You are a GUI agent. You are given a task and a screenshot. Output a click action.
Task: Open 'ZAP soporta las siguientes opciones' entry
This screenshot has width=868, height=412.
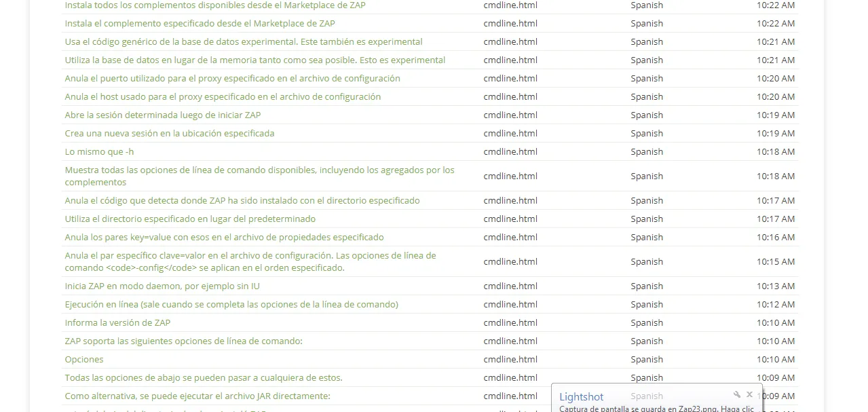click(x=184, y=341)
